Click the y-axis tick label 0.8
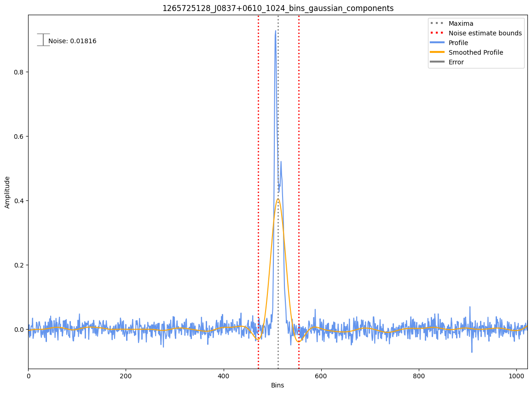Image resolution: width=532 pixels, height=393 pixels. tap(19, 72)
